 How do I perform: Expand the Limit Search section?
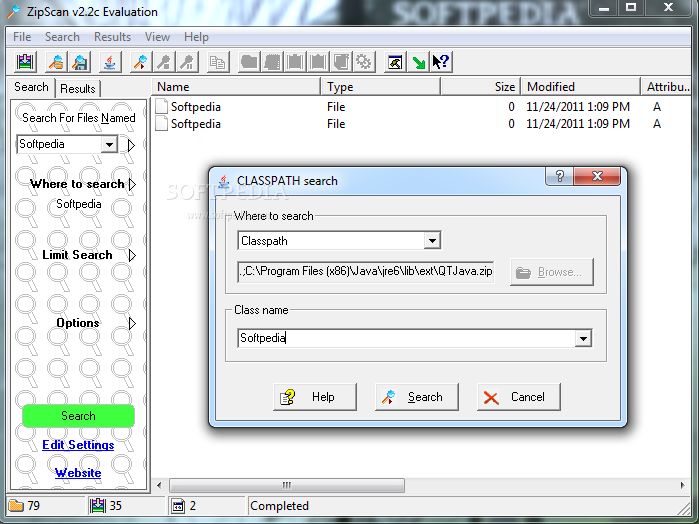pyautogui.click(x=132, y=255)
